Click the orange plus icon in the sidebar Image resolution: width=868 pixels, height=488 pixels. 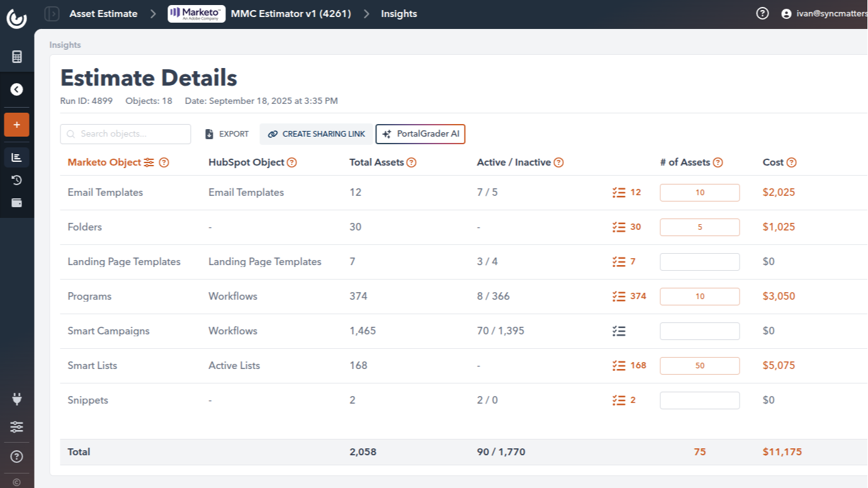pyautogui.click(x=16, y=125)
